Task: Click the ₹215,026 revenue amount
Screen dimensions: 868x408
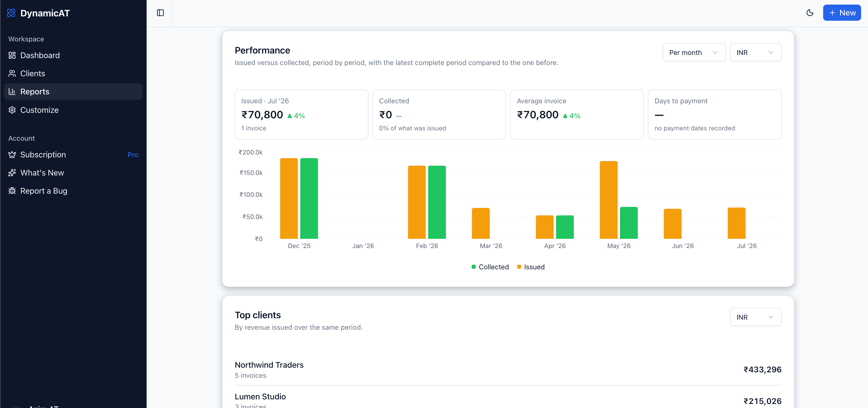Action: tap(762, 401)
